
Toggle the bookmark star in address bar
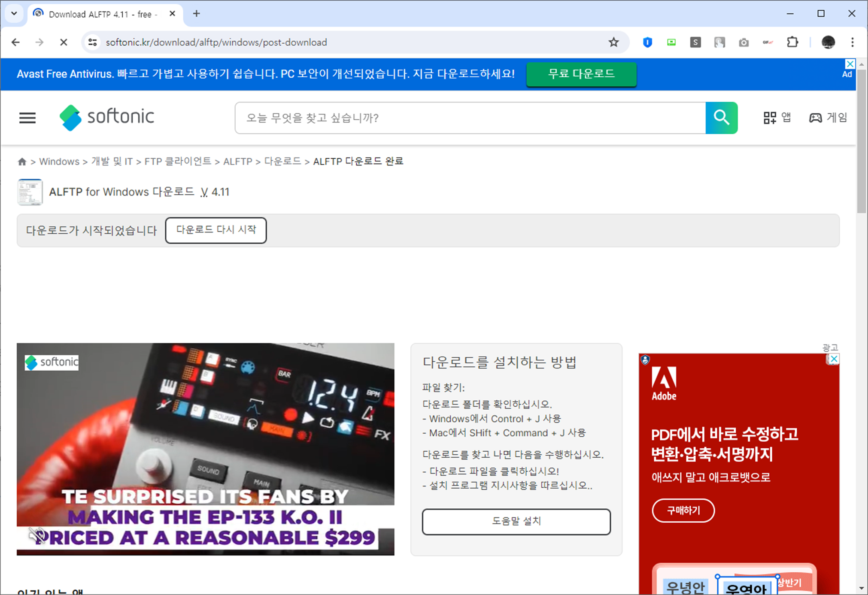[613, 42]
